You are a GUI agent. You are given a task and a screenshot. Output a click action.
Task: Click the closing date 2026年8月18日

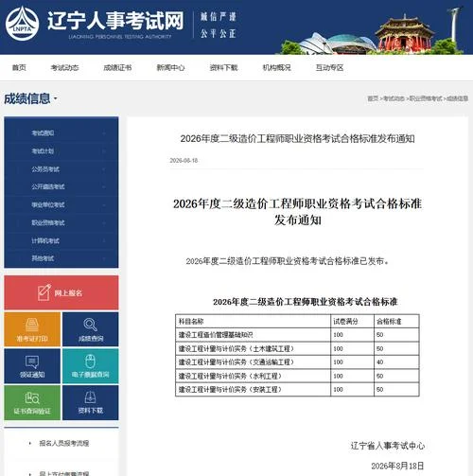[397, 466]
